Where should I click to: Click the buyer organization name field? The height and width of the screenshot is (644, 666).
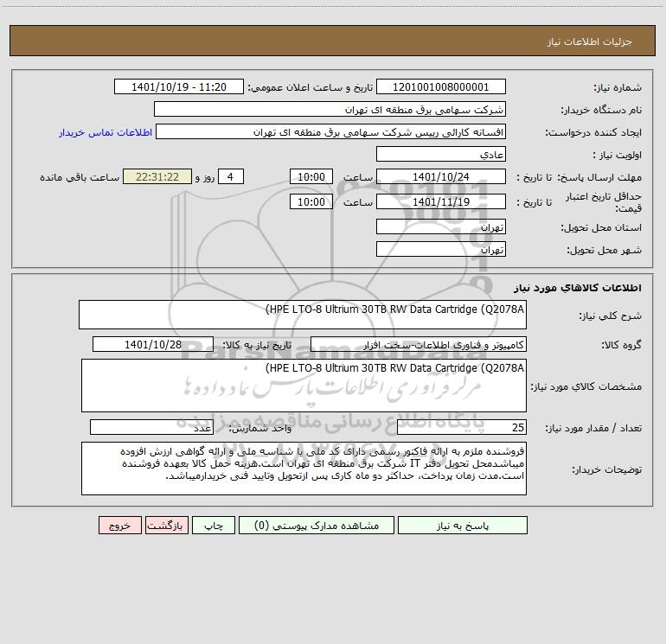[x=330, y=109]
